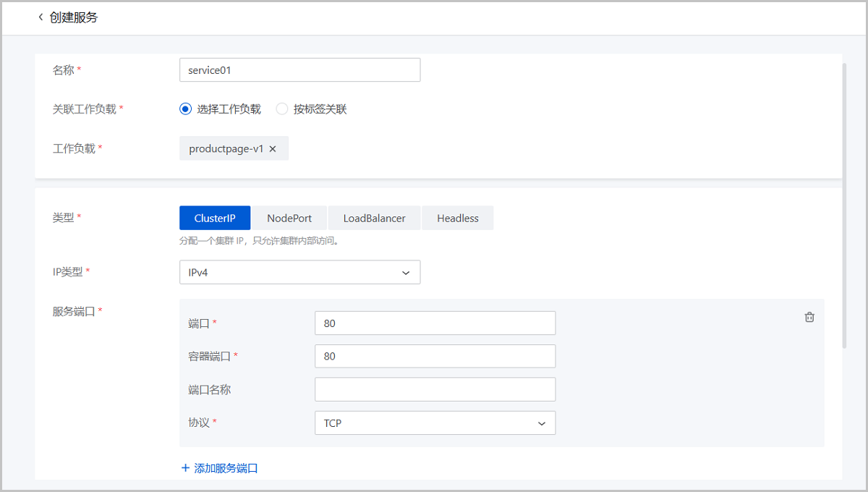
Task: Click the 端口 input field
Action: click(x=435, y=323)
